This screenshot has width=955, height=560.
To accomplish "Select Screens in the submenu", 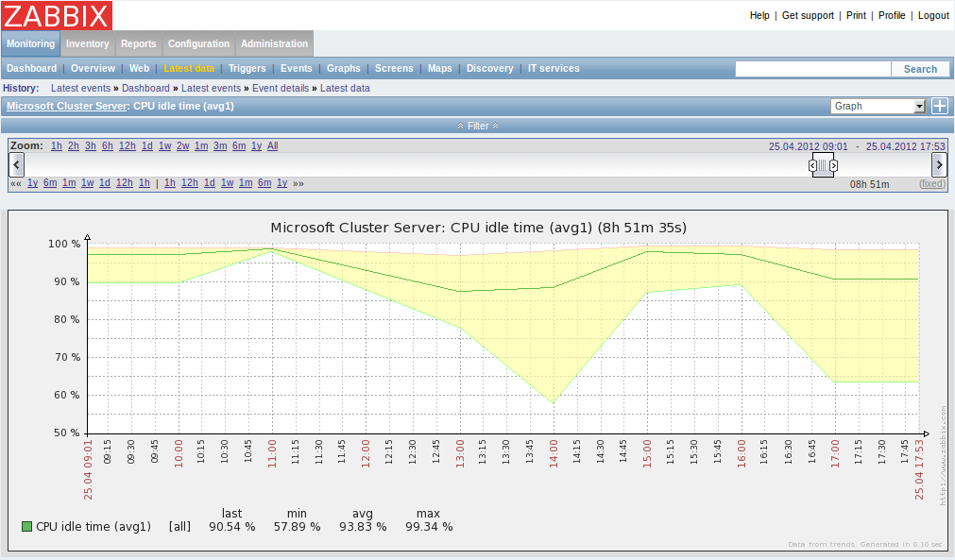I will pos(394,68).
